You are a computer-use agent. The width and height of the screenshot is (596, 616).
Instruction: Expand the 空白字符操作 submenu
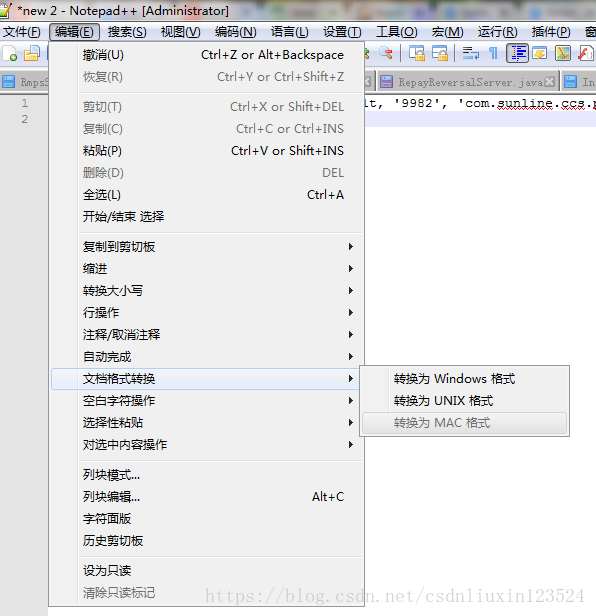point(207,401)
